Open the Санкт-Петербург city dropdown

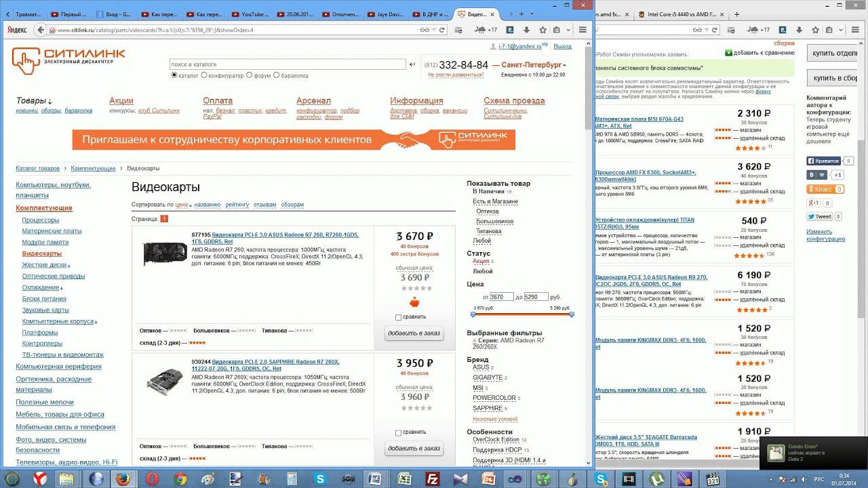click(x=534, y=65)
